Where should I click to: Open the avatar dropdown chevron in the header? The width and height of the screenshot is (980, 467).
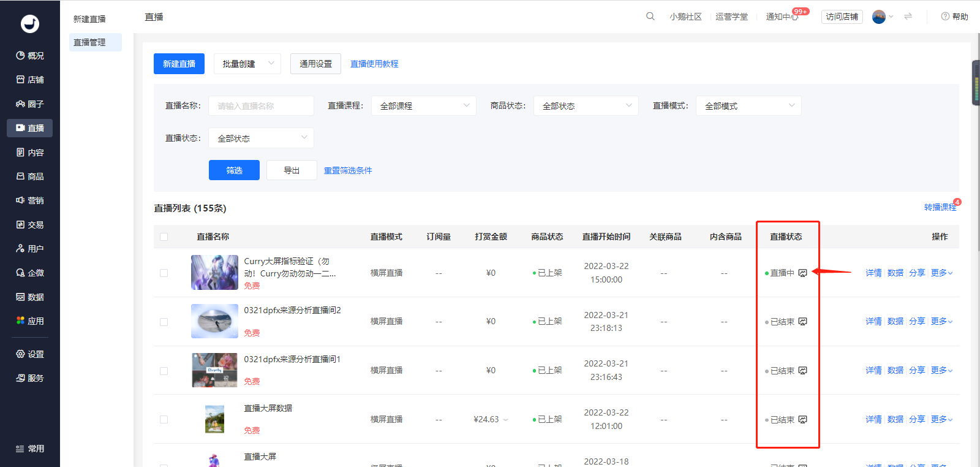pos(891,17)
